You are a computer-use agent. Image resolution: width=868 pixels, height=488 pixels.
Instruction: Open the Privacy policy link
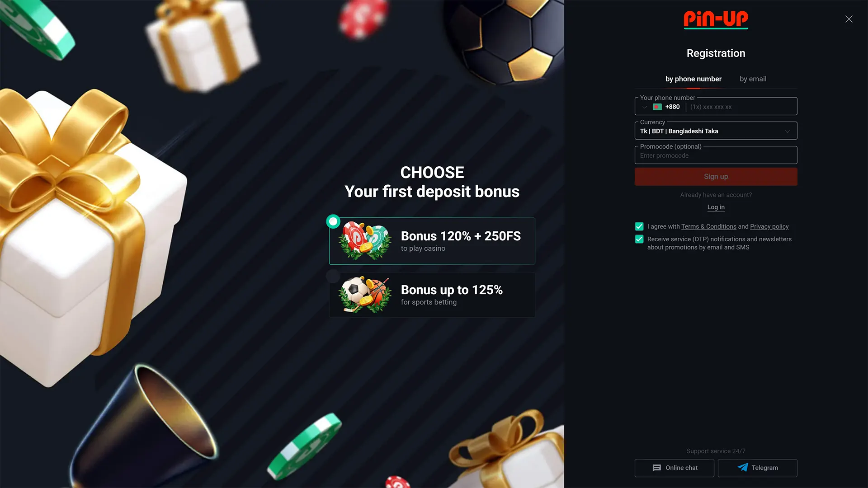point(769,227)
